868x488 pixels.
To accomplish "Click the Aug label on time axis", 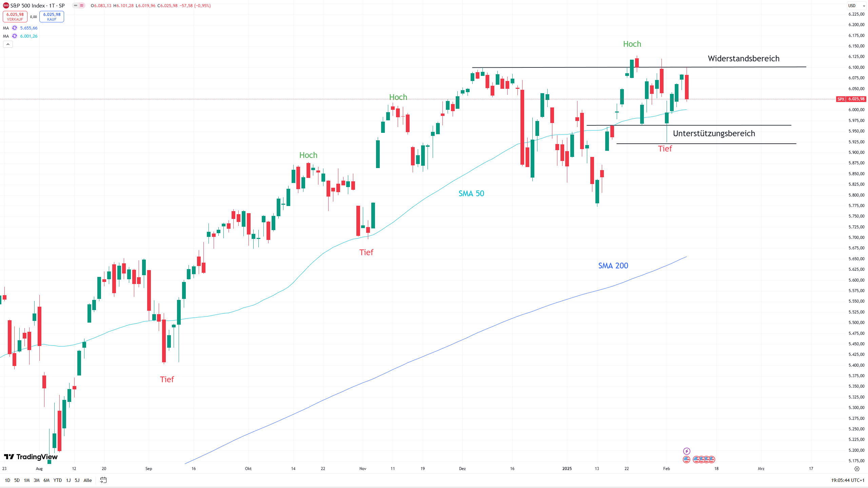I will click(39, 469).
